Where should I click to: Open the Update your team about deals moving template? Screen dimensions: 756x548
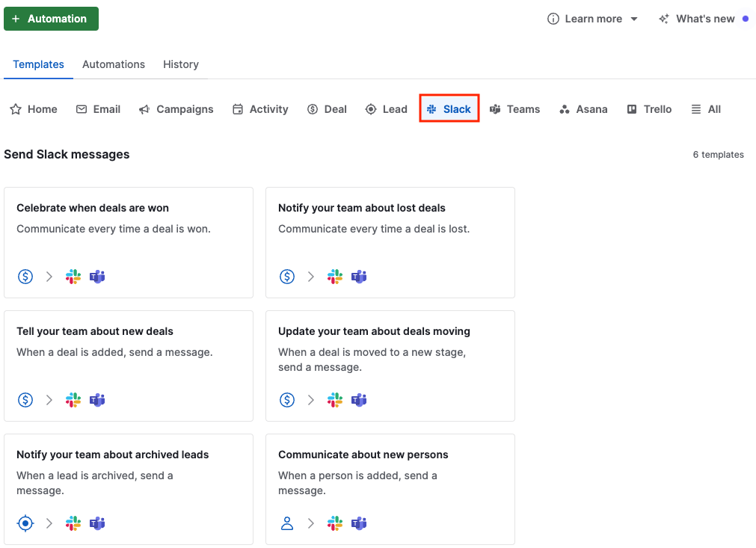[390, 366]
